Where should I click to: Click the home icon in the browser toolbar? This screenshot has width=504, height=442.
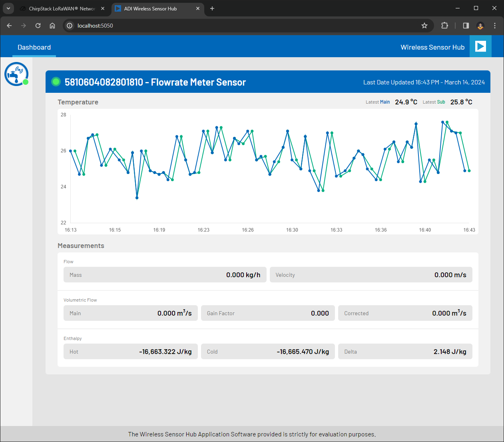click(52, 25)
